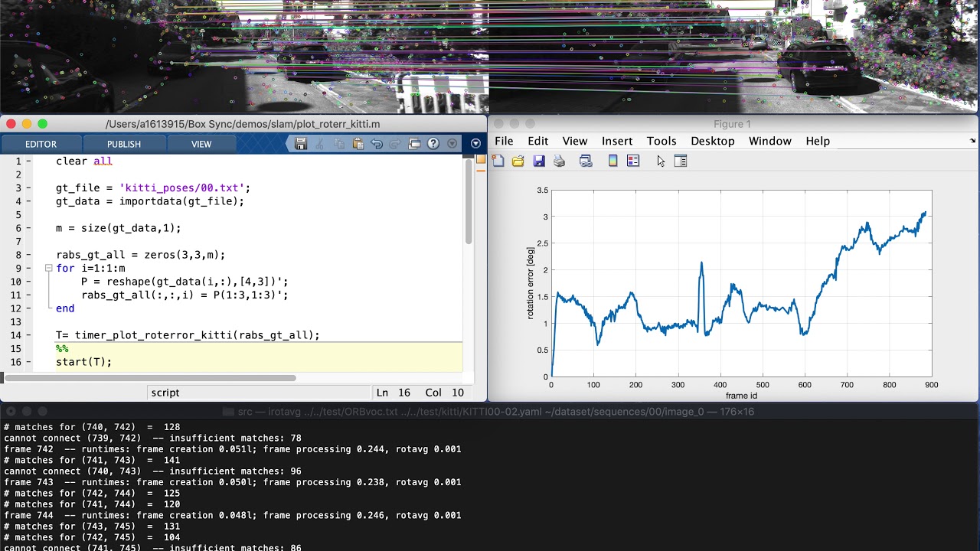980x551 pixels.
Task: Create a new figure in Figure 1 toolbar
Action: 498,161
